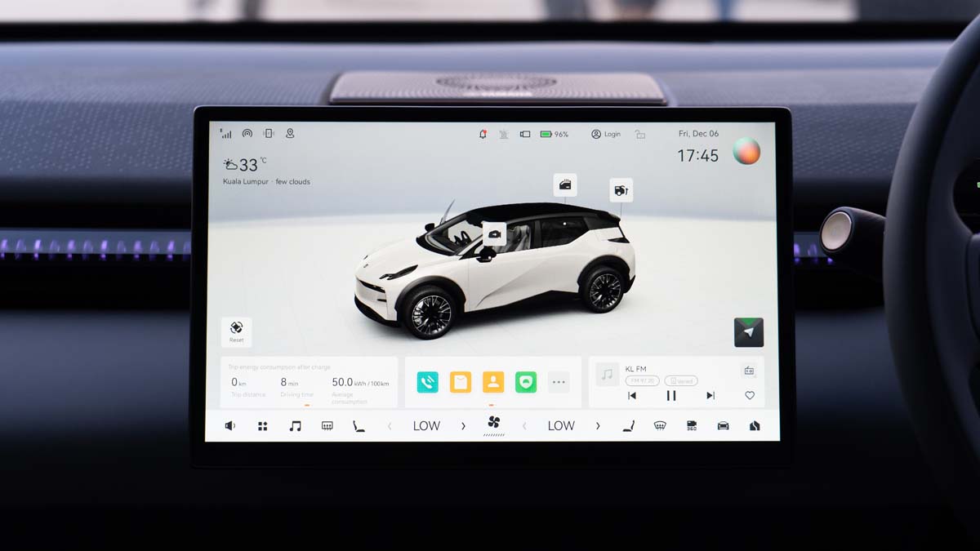The height and width of the screenshot is (551, 980).
Task: Tap the Login button
Action: (606, 134)
